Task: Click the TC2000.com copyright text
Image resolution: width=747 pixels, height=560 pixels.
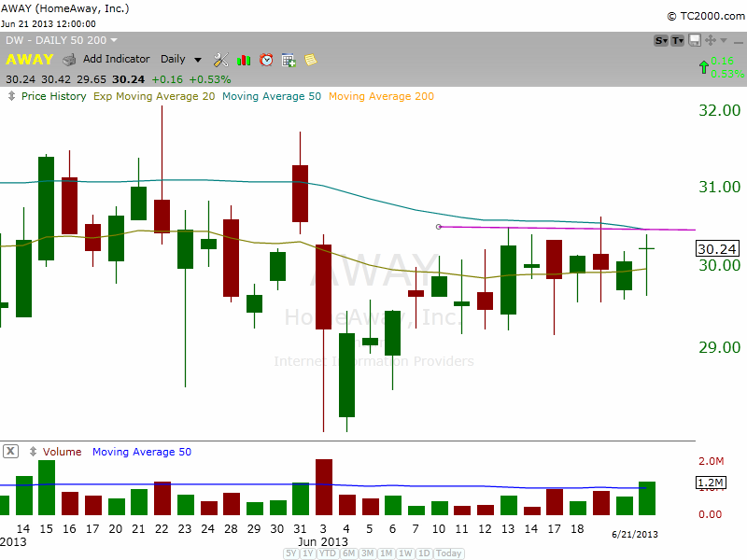Action: click(x=706, y=16)
